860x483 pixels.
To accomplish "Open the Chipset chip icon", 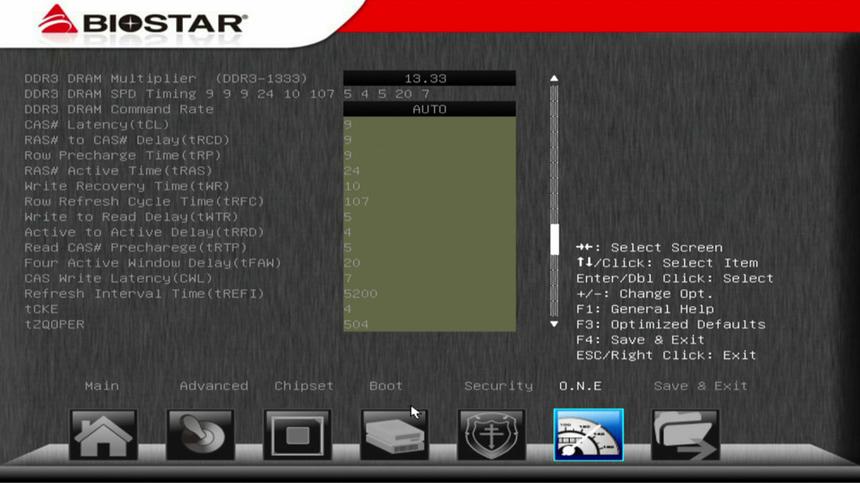I will 297,435.
